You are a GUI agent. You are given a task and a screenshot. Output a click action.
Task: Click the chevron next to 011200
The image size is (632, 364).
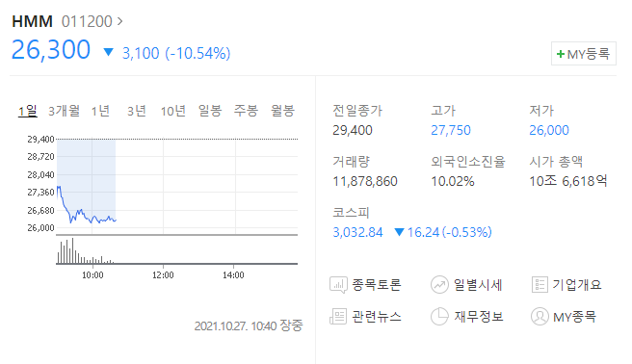click(119, 21)
